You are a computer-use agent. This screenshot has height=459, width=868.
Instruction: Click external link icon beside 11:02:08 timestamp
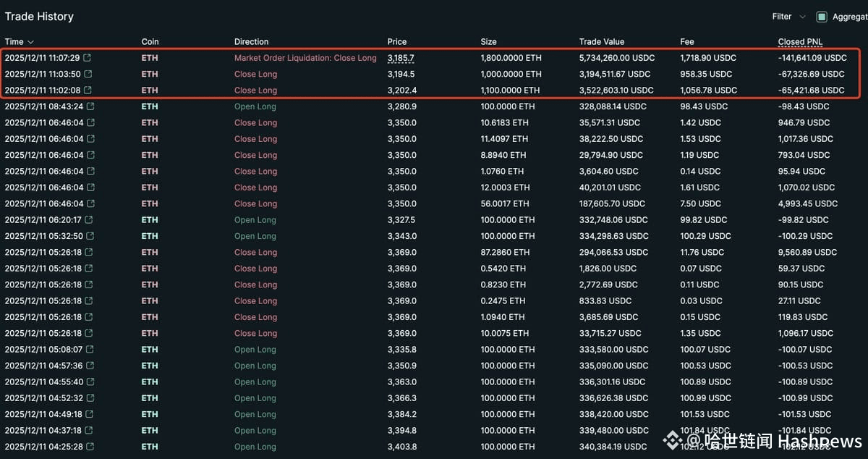tap(88, 90)
